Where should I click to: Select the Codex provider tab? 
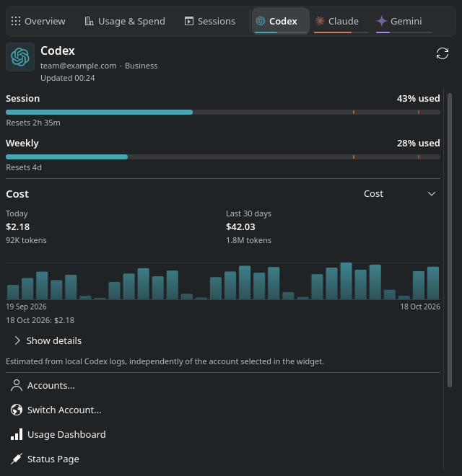pos(281,21)
